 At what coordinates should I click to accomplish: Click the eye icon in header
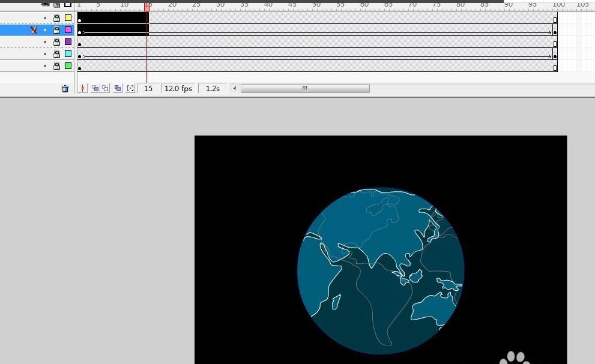click(x=45, y=4)
